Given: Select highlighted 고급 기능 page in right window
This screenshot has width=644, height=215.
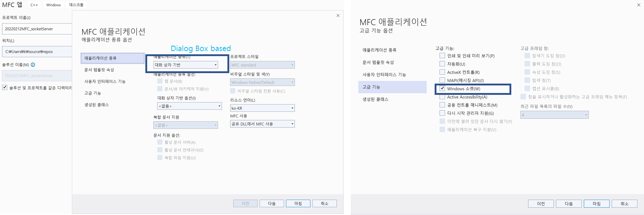Looking at the screenshot, I should coord(393,87).
